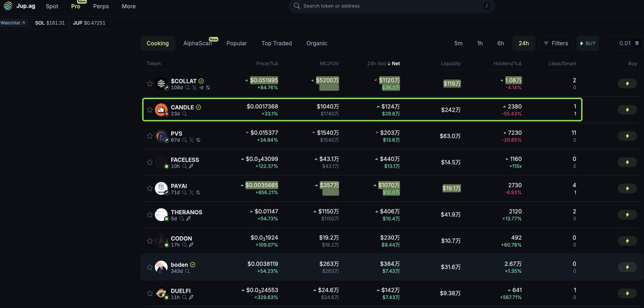The image size is (644, 308).
Task: Star PAYAI to add to watchlist
Action: (150, 188)
